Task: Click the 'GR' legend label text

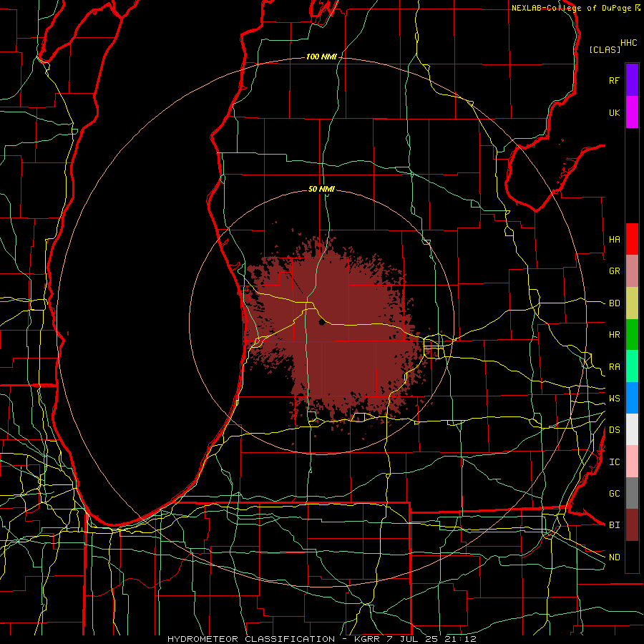Action: point(614,271)
